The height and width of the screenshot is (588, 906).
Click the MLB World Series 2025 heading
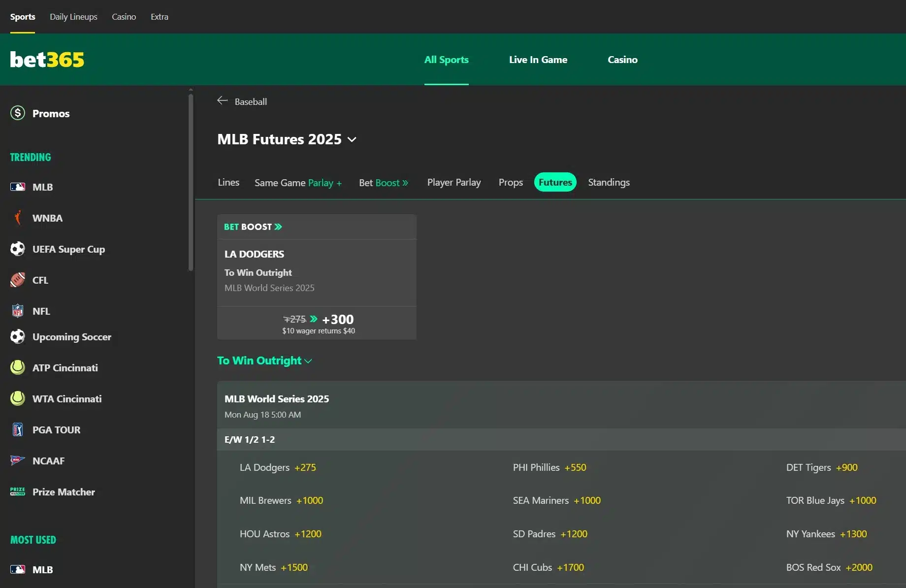click(277, 399)
